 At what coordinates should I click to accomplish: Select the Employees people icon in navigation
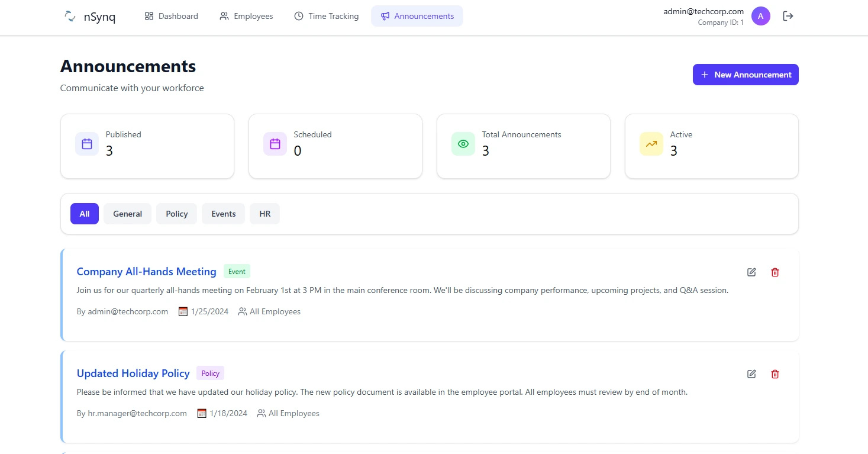tap(224, 16)
